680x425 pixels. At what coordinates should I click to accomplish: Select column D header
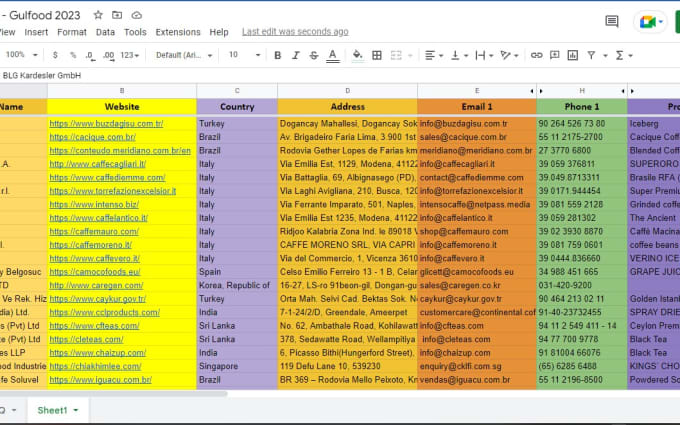pyautogui.click(x=347, y=91)
